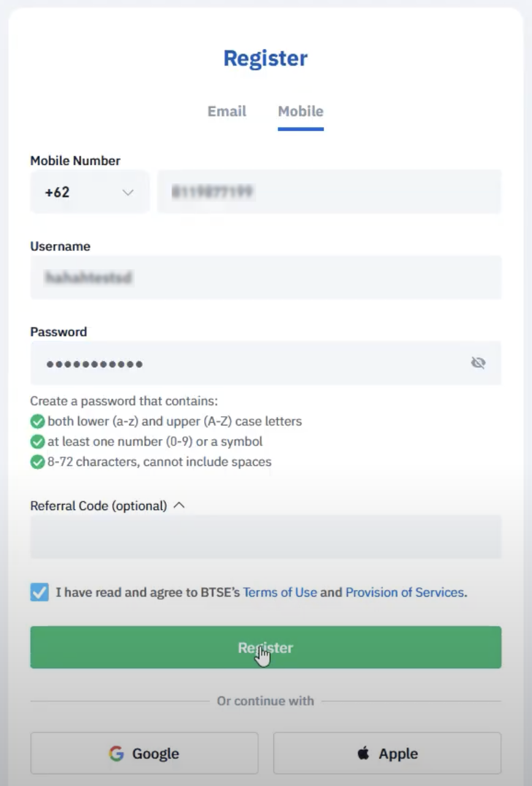Click green checkmark beside number or symbol rule

click(37, 441)
